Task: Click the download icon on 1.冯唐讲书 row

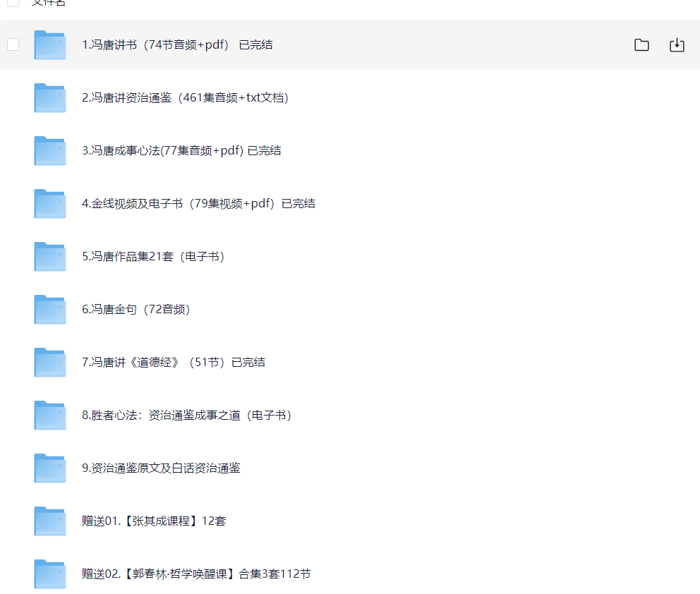Action: point(677,44)
